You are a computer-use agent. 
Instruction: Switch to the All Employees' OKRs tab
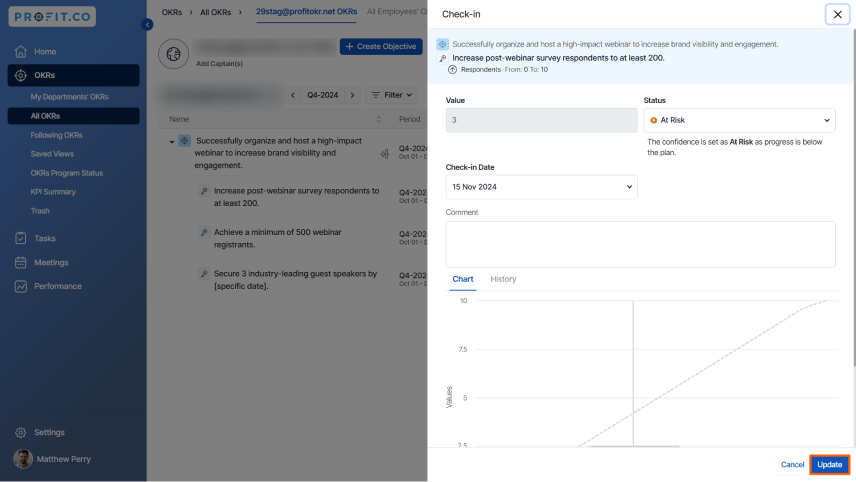[397, 11]
